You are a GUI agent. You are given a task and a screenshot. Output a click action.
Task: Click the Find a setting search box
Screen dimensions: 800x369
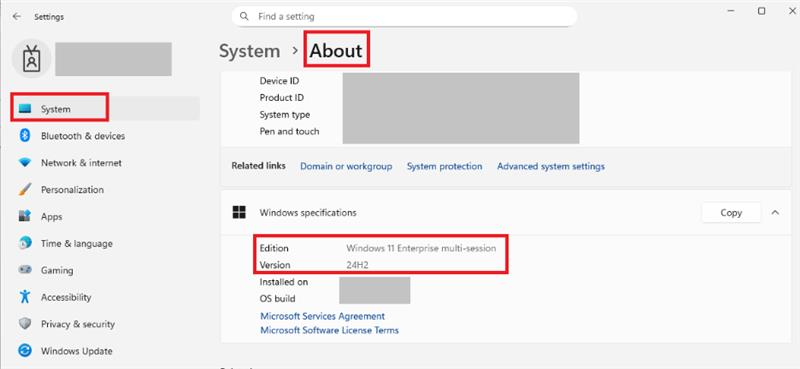click(x=404, y=16)
